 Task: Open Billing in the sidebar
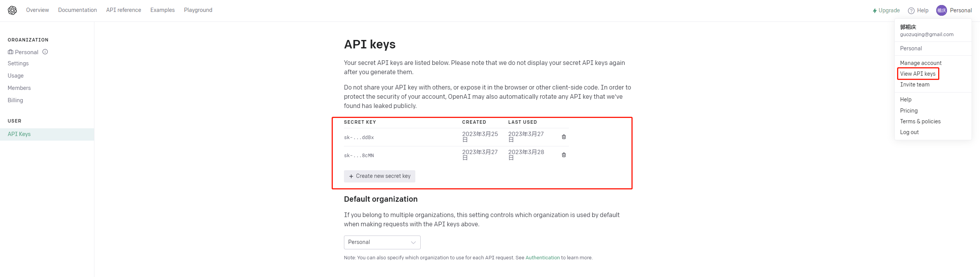point(15,100)
